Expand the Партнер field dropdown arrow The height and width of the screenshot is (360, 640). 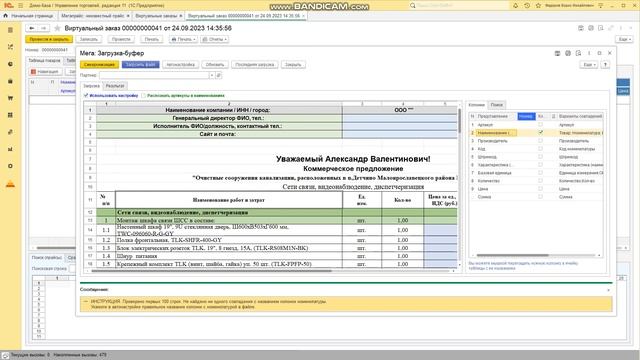212,75
